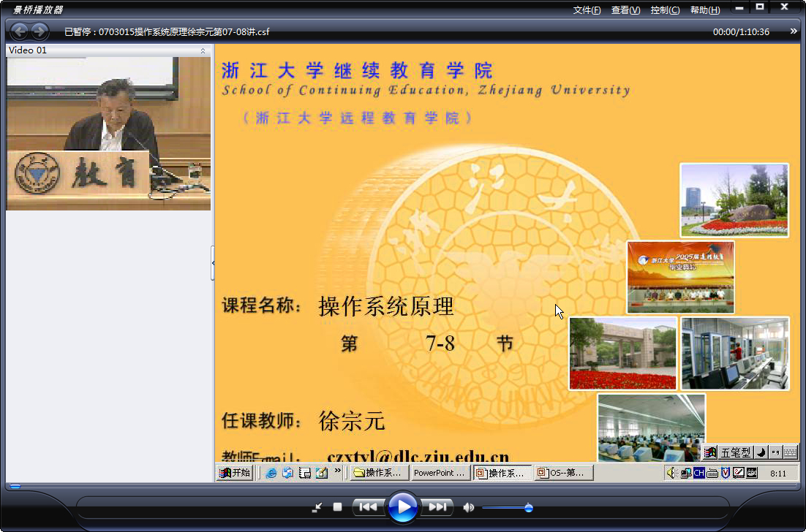Collapse the Video 01 panel chevron

203,50
